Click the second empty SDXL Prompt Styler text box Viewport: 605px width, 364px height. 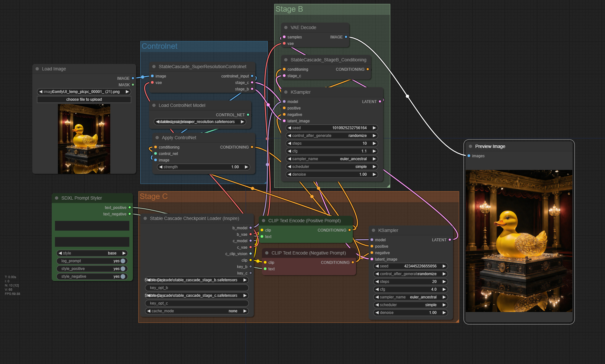tap(92, 242)
